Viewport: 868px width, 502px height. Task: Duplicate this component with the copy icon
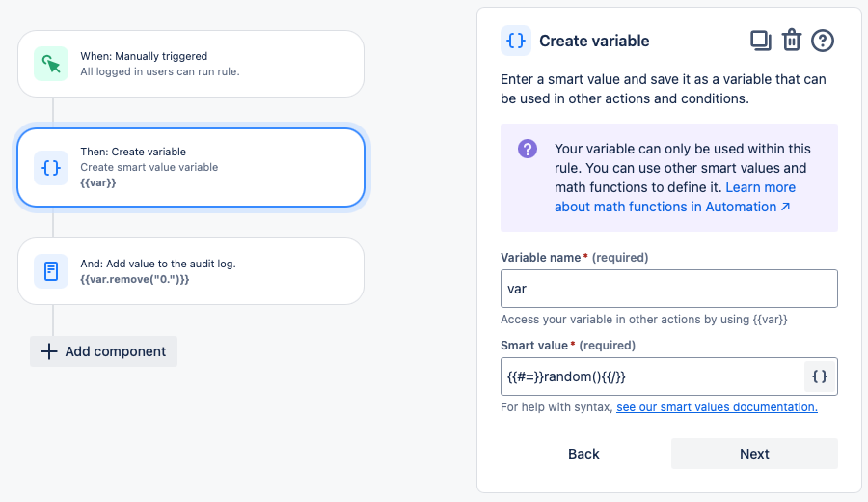click(x=761, y=41)
